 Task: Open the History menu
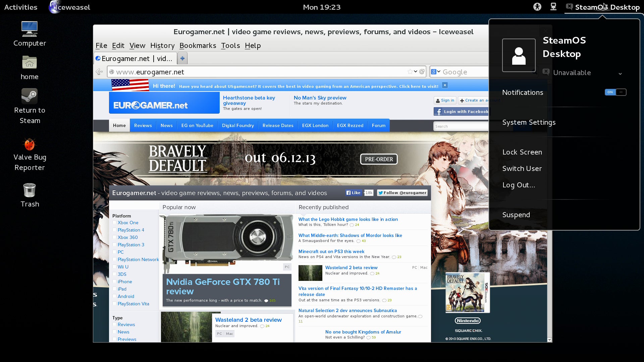(x=162, y=46)
